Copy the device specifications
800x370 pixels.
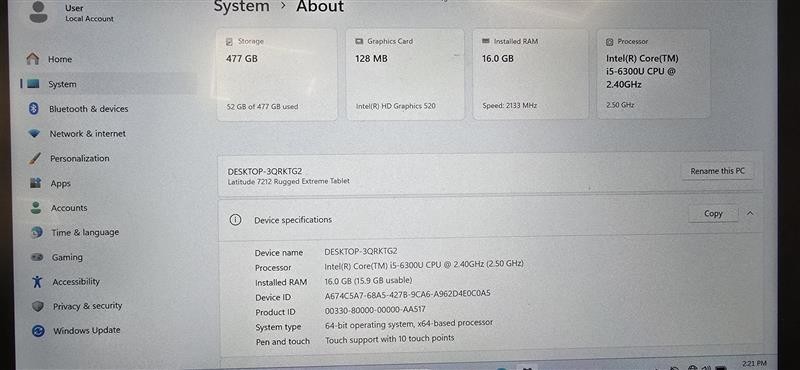tap(713, 214)
